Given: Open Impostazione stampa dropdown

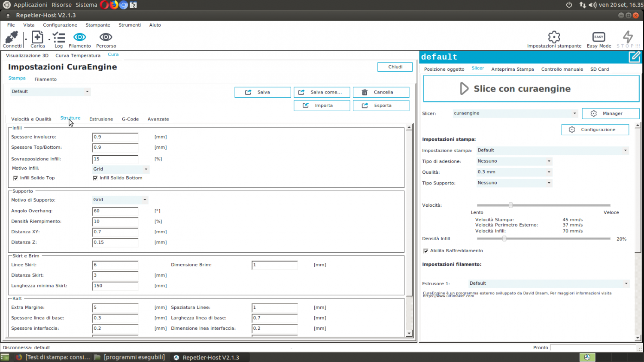Looking at the screenshot, I should [553, 151].
